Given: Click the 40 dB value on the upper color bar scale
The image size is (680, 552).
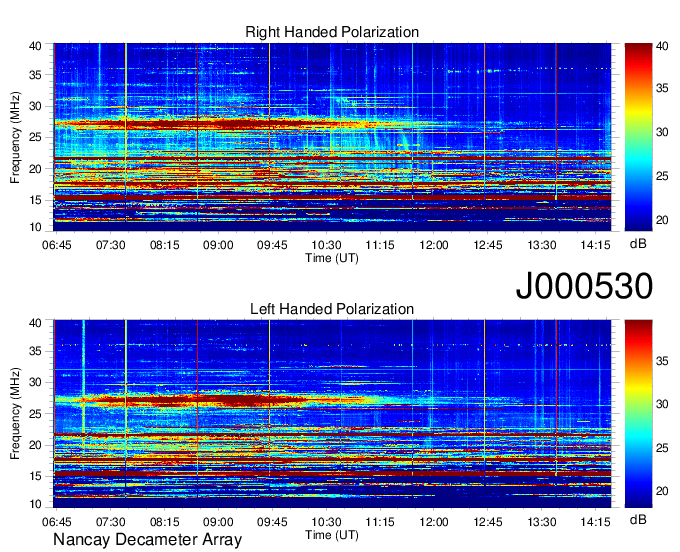Looking at the screenshot, I should coord(662,46).
